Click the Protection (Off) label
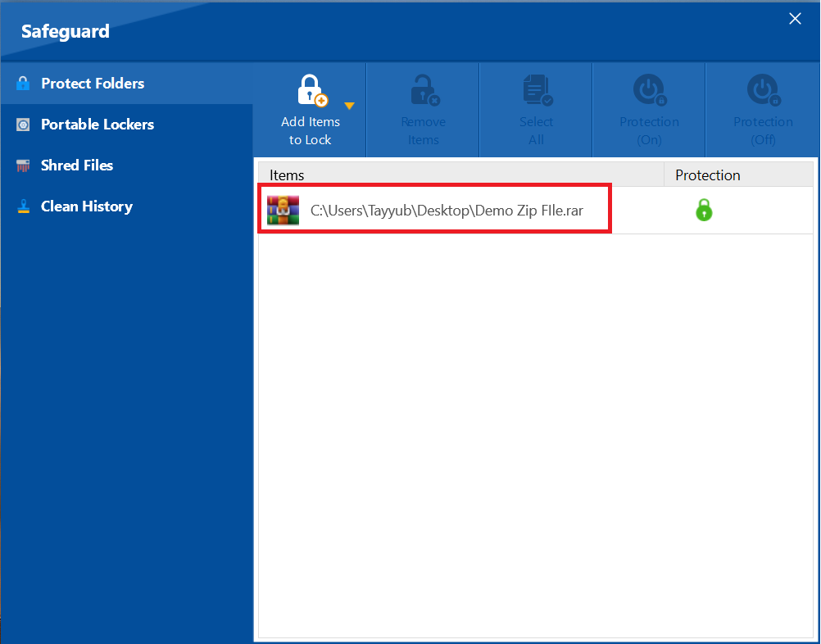This screenshot has width=821, height=644. point(763,131)
